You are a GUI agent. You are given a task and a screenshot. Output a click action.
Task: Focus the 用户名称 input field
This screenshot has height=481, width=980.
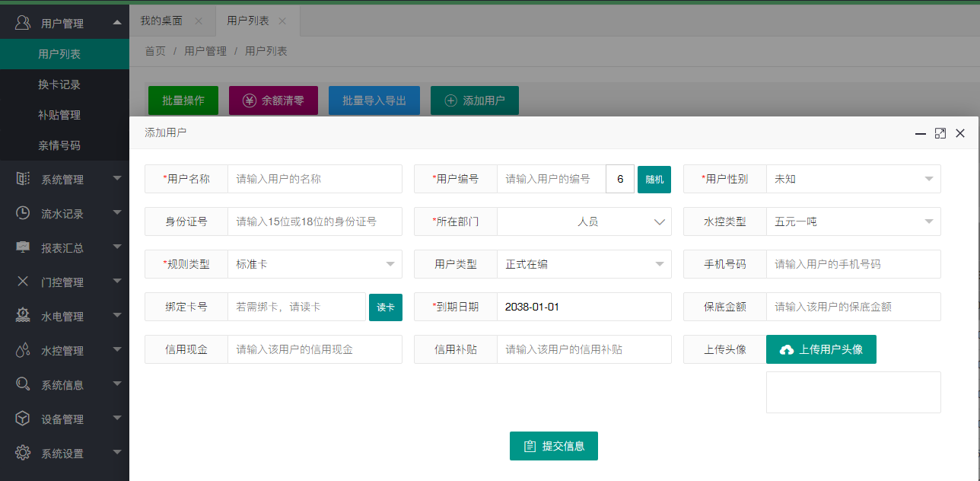click(x=314, y=179)
